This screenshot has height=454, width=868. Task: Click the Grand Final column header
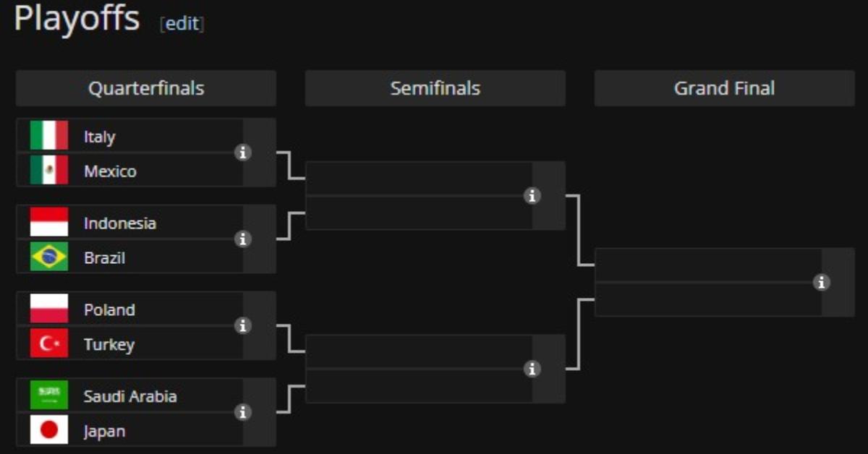tap(724, 89)
